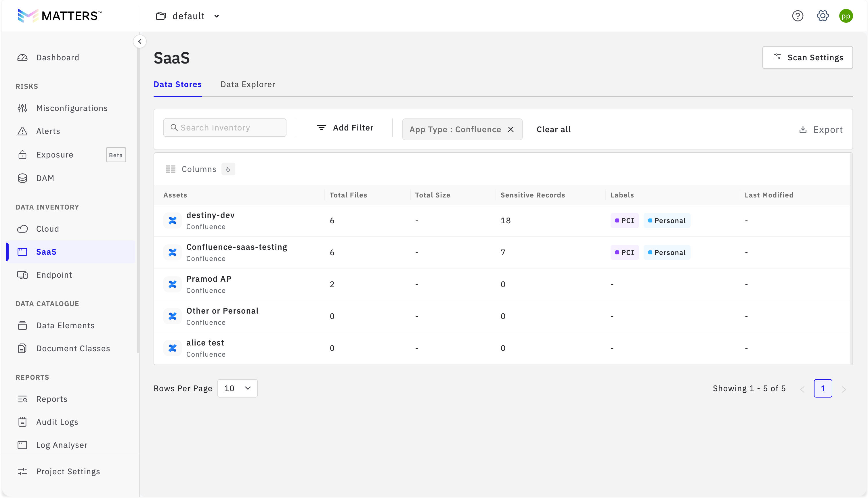Open the Confluence-saas-testing asset
The height and width of the screenshot is (499, 868).
pos(236,247)
